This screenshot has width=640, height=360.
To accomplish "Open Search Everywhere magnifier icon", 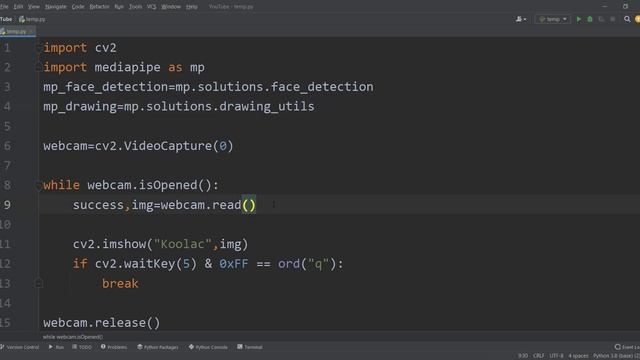I will coord(627,19).
